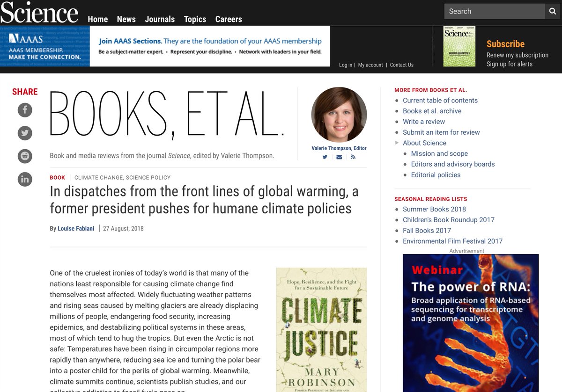Open Fall Books 2017 list
This screenshot has height=392, width=562.
tap(427, 231)
